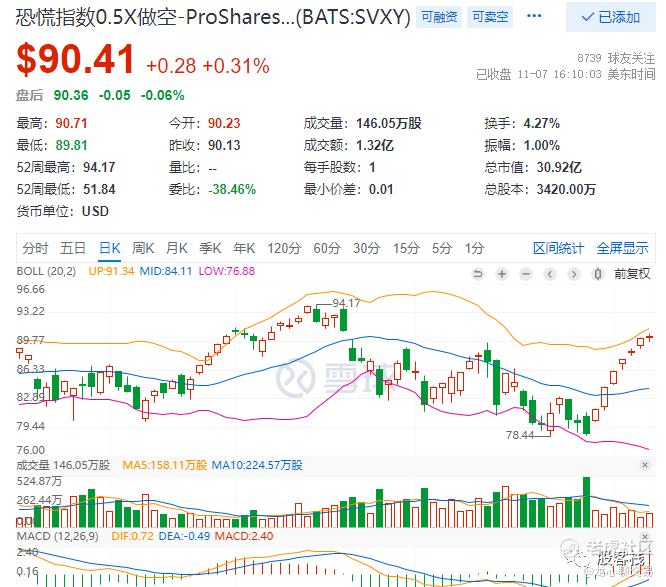Reset the chart view with the undo arrow icon
The image size is (666, 587).
coord(478,274)
